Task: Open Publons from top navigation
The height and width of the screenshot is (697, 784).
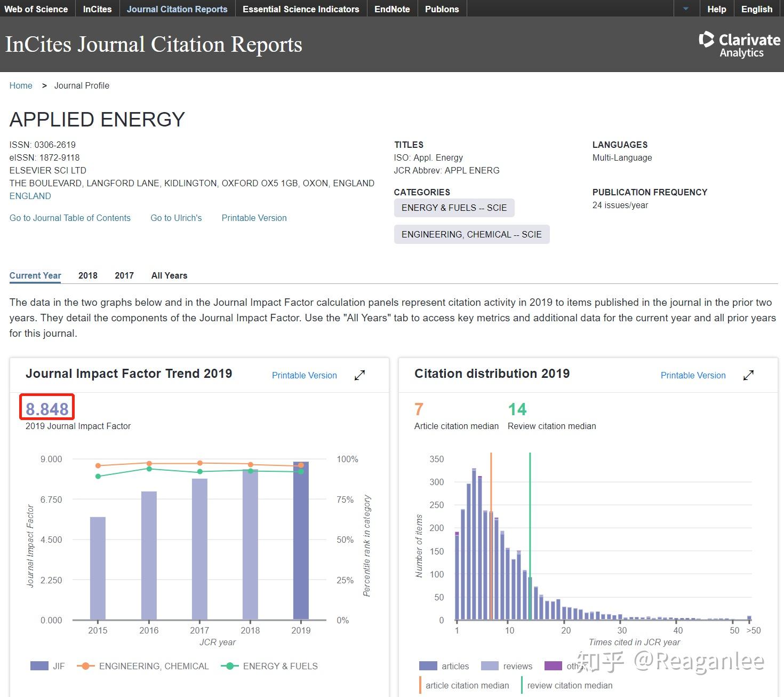Action: tap(442, 9)
